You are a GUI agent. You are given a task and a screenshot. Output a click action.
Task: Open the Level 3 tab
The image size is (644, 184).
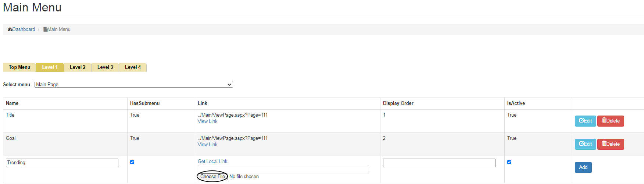(105, 67)
